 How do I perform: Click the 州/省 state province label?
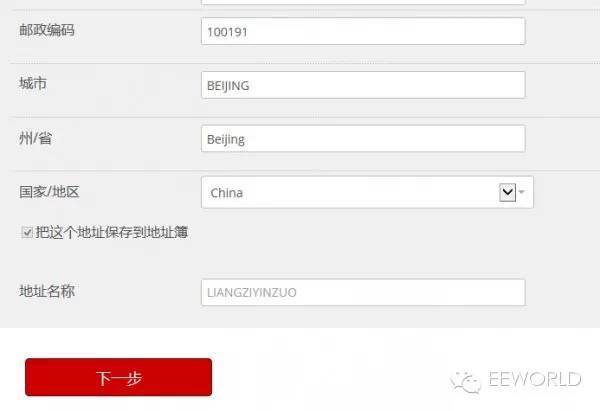36,138
